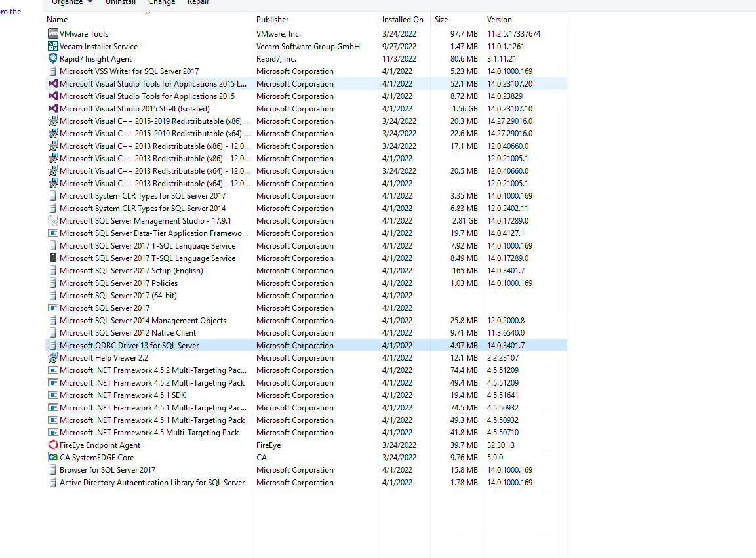Click icon of .NET Framework 4.5 Multi-Targeting Pack
The height and width of the screenshot is (558, 756).
pyautogui.click(x=53, y=433)
